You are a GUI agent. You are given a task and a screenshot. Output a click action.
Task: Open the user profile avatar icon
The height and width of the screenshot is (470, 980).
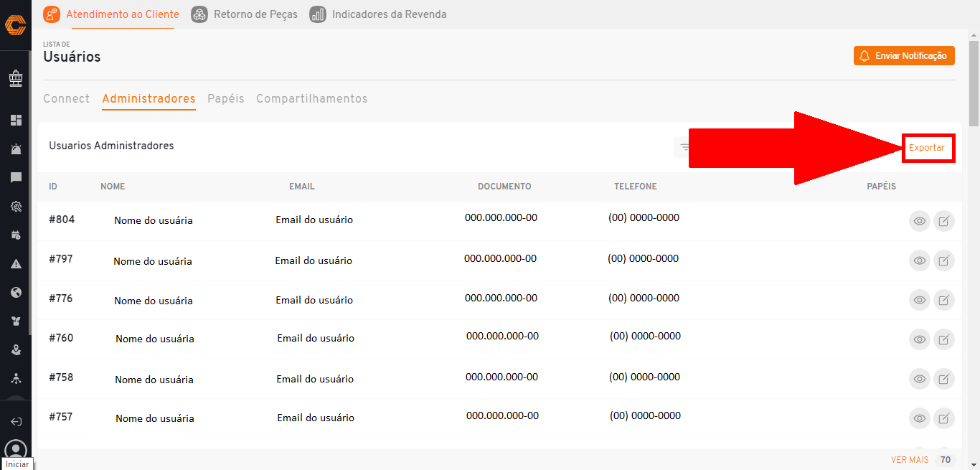16,450
